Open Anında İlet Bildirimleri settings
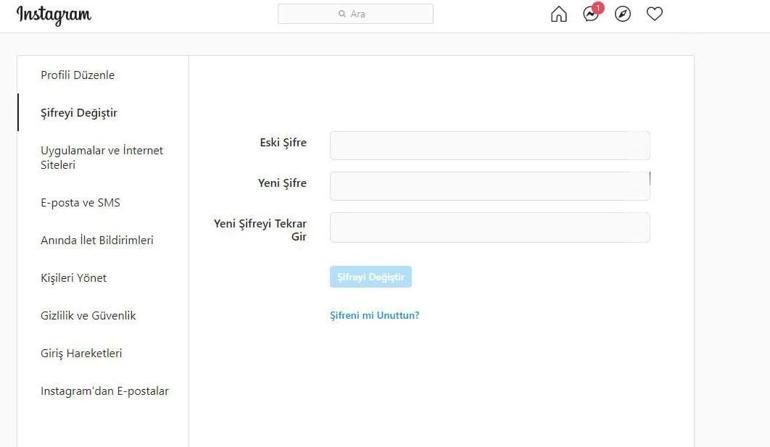770x447 pixels. (x=97, y=240)
